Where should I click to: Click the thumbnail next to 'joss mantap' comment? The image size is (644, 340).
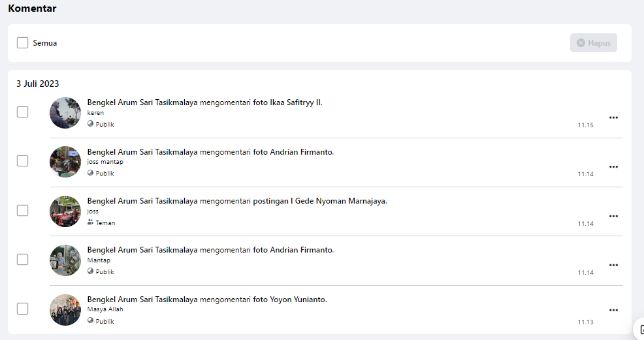tap(65, 162)
